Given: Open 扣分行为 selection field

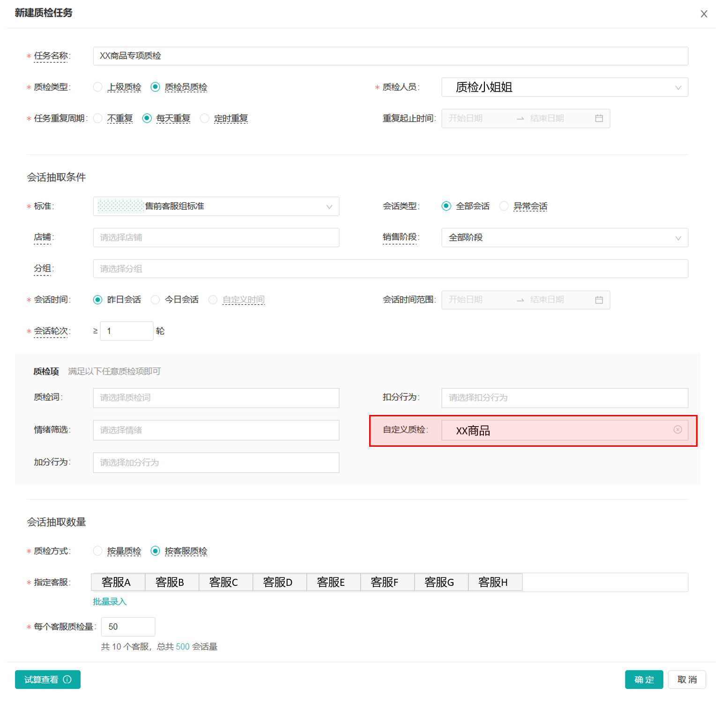Looking at the screenshot, I should (x=565, y=398).
